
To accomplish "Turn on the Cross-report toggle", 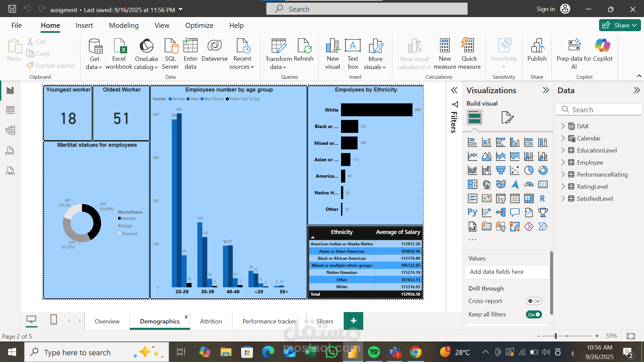I will [533, 301].
